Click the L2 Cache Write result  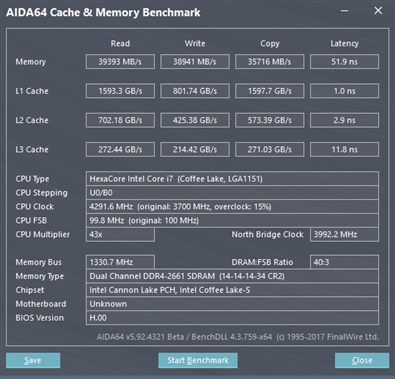click(x=195, y=120)
